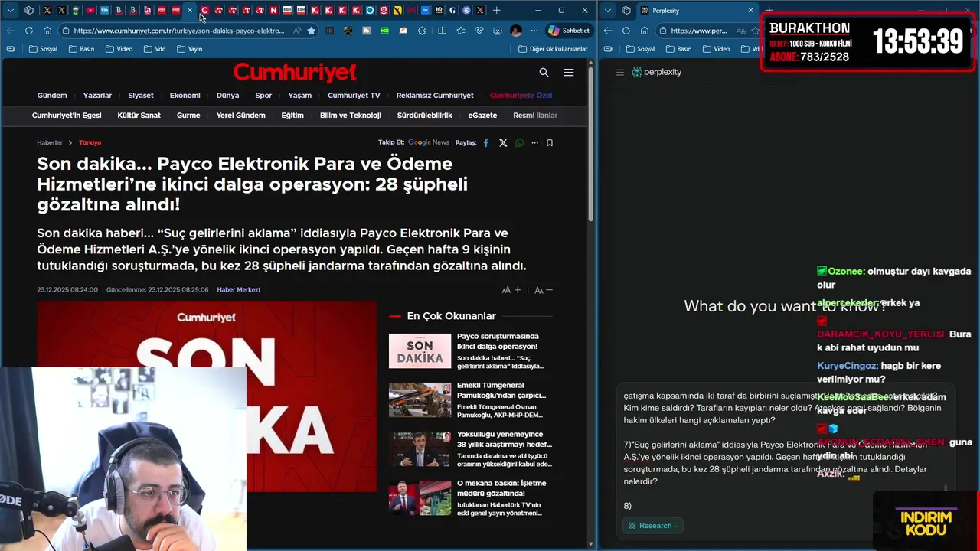The image size is (980, 551).
Task: Share the article via WhatsApp
Action: point(520,143)
